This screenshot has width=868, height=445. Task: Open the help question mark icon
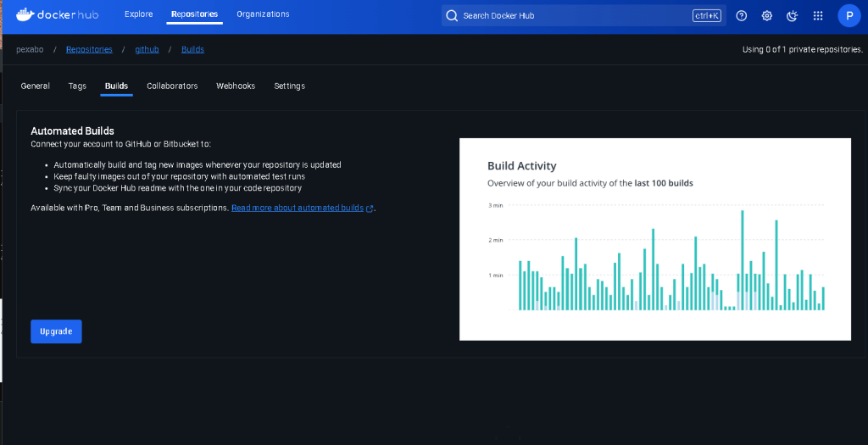click(x=741, y=16)
